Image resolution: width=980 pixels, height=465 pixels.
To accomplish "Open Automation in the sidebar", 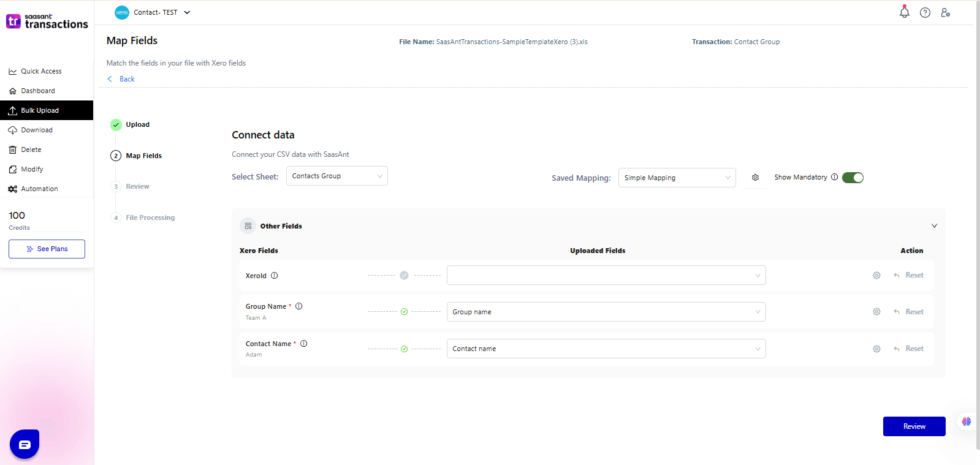I will (39, 189).
